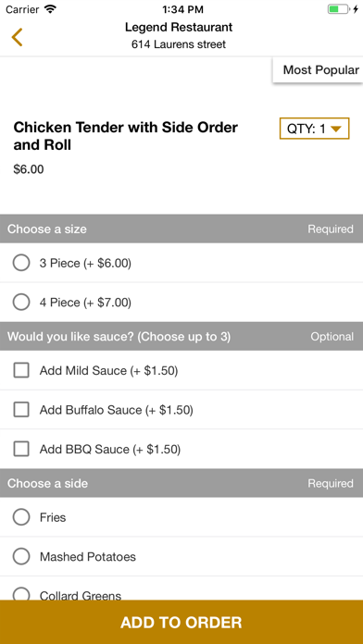363x644 pixels.
Task: Tap the Legend Restaurant title
Action: coord(179,28)
